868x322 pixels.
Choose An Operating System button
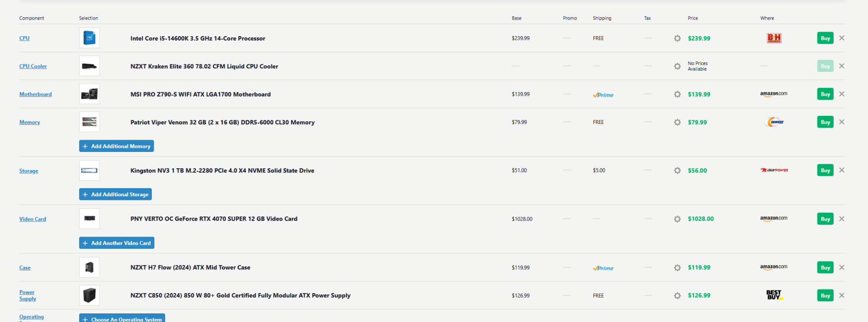pyautogui.click(x=122, y=318)
